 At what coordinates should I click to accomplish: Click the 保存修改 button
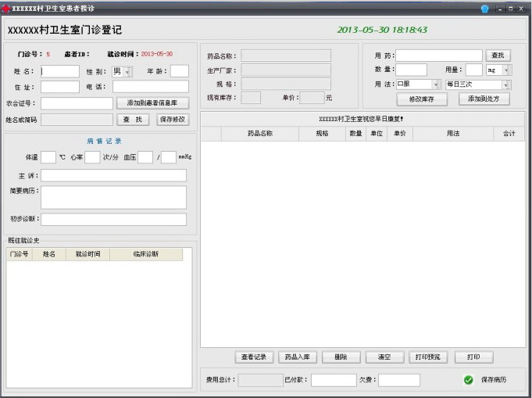[x=173, y=120]
